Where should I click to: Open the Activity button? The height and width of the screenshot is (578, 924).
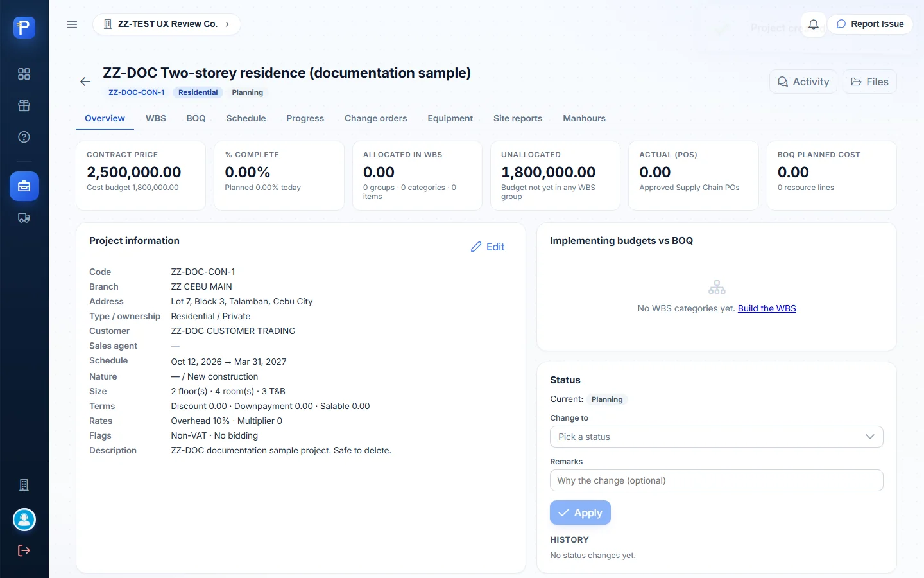click(803, 82)
